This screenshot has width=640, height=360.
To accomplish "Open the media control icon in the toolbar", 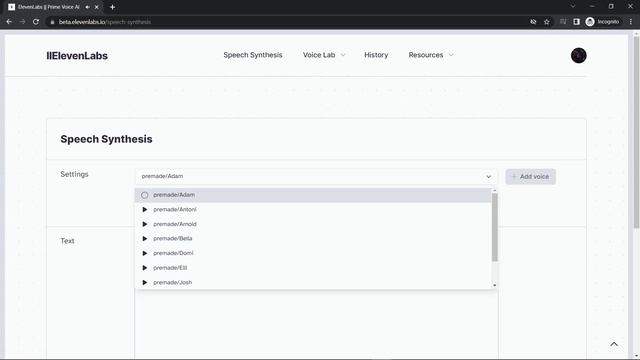I will pyautogui.click(x=563, y=22).
